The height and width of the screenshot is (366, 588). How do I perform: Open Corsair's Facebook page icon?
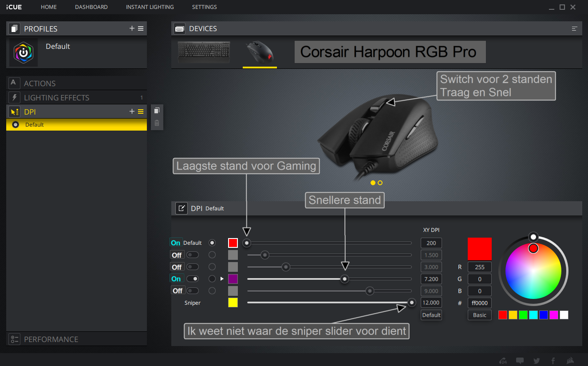click(553, 361)
